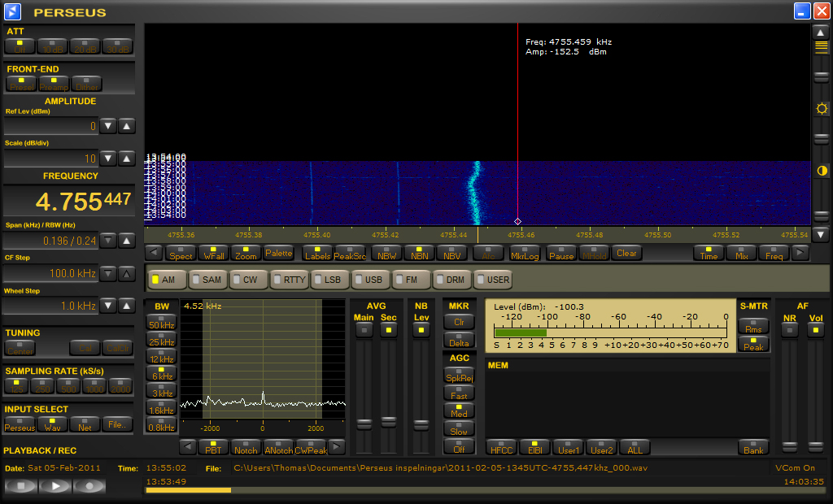The width and height of the screenshot is (833, 504).
Task: Increase Ref Lev with up arrow
Action: coord(126,126)
